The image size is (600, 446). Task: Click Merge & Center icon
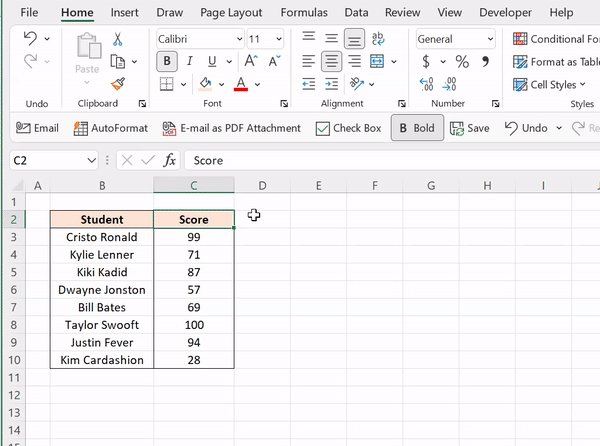tap(377, 61)
